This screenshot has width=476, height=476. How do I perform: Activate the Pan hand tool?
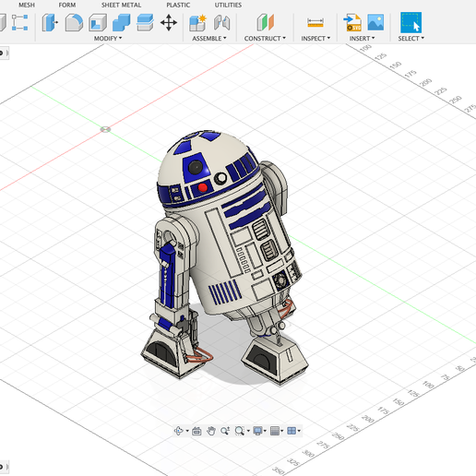tap(211, 431)
